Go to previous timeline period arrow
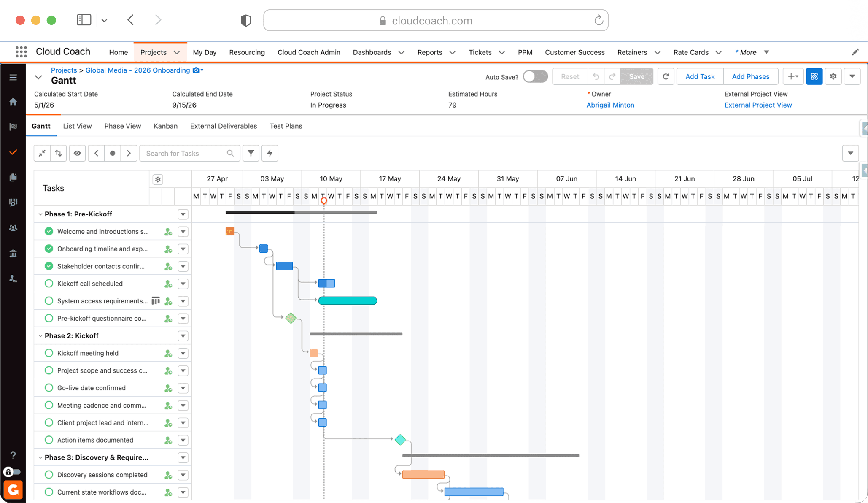The width and height of the screenshot is (868, 503). click(96, 153)
